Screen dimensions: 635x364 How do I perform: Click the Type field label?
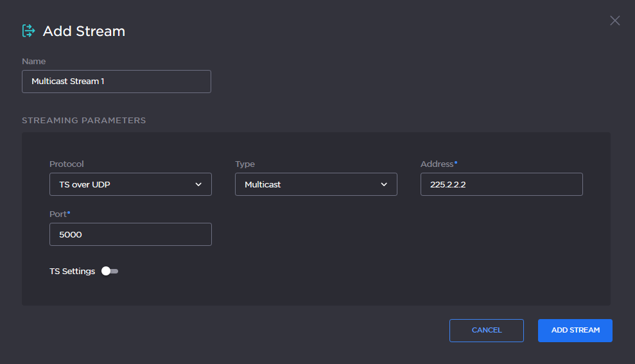pos(245,164)
